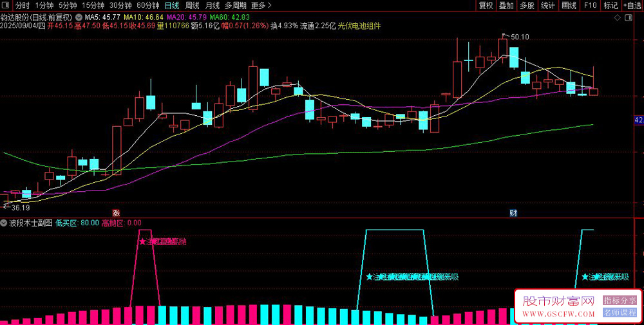Click the 波段术士副图 indicator name
644x325 pixels.
point(31,223)
